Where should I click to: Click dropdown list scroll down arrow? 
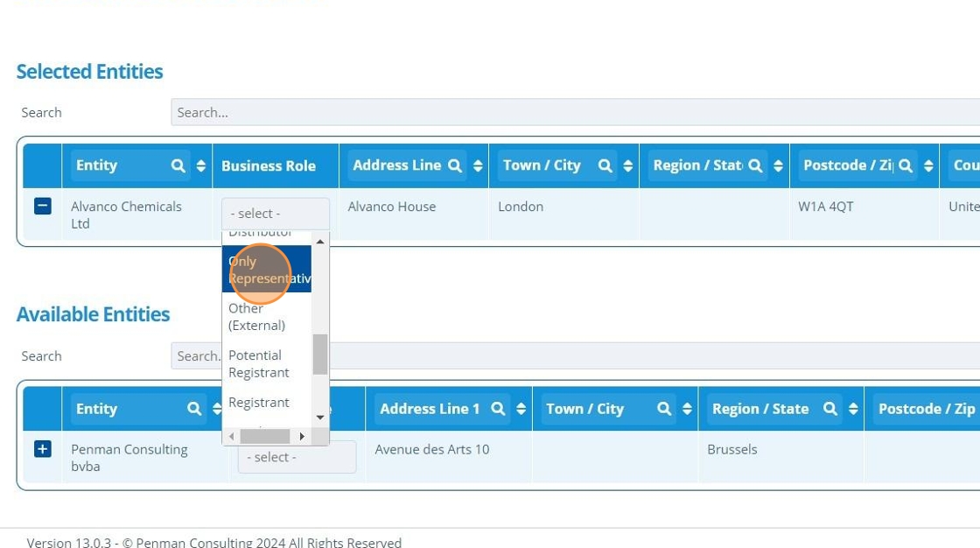tap(320, 418)
